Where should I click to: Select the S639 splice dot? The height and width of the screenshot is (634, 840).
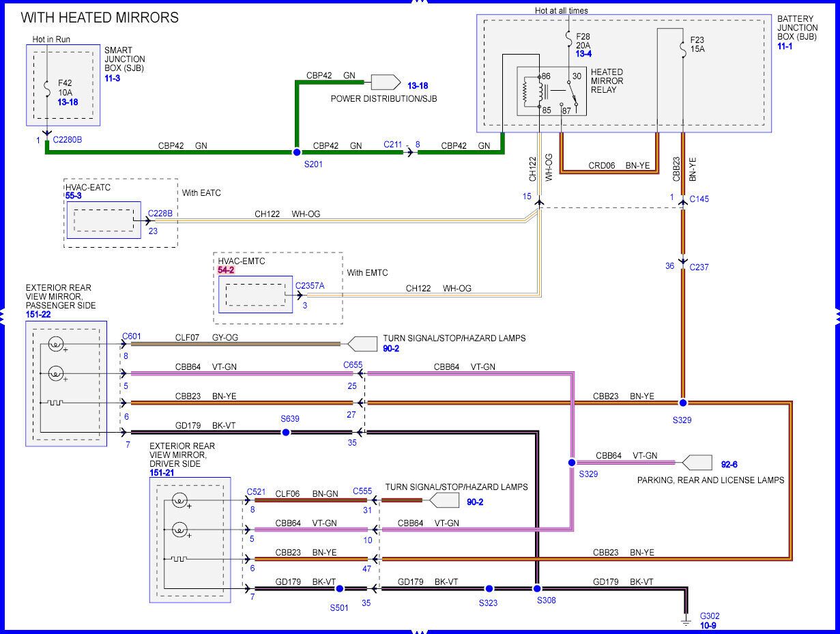(286, 432)
